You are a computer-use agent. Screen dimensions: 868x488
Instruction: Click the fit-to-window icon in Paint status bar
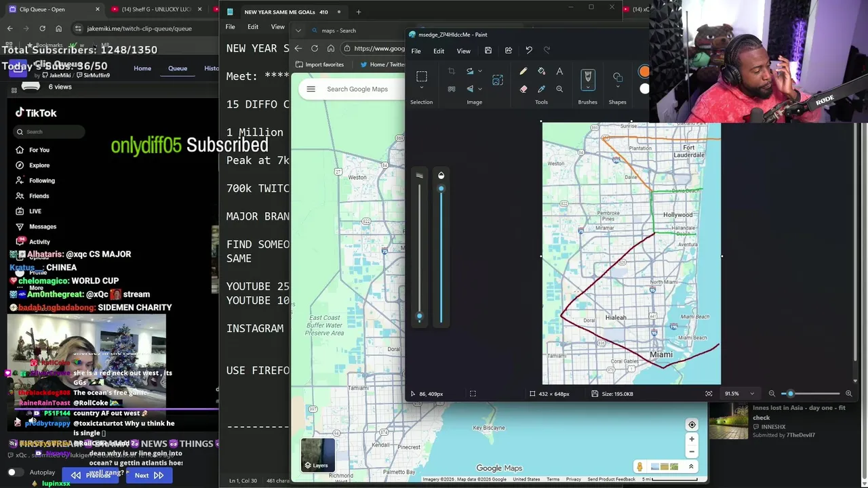709,394
